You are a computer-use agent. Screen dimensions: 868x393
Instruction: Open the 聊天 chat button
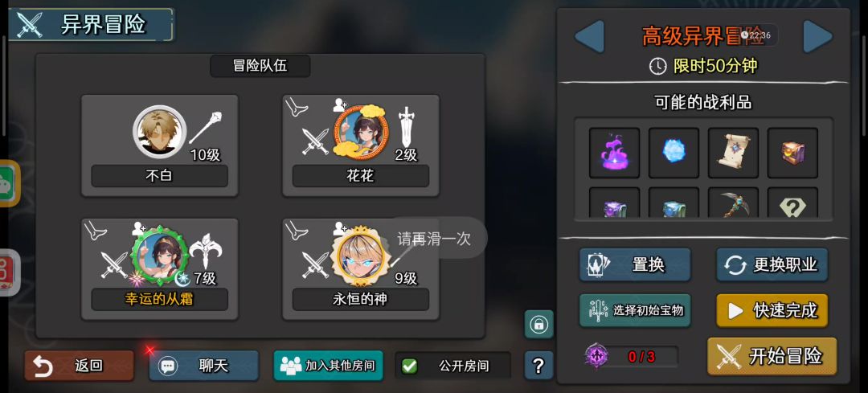coord(203,366)
